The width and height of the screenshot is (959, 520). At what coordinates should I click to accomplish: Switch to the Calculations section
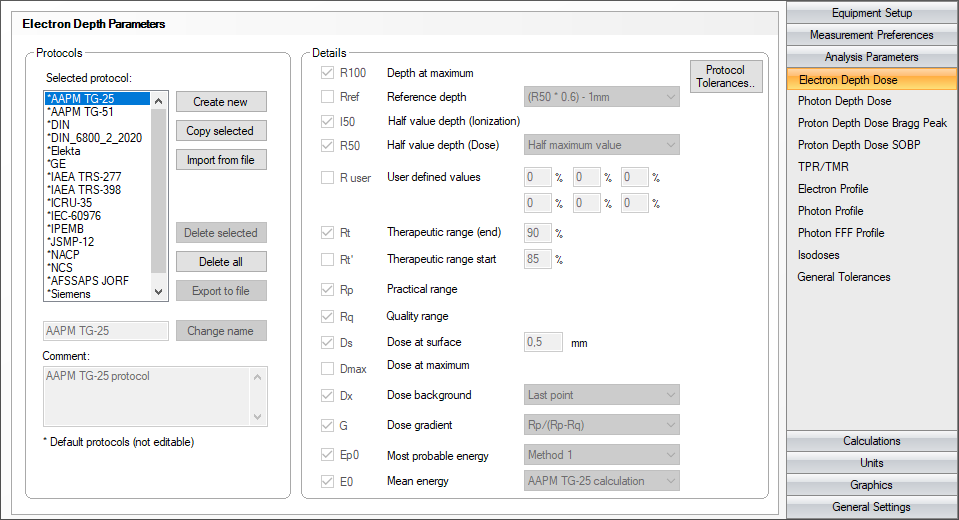pos(871,441)
